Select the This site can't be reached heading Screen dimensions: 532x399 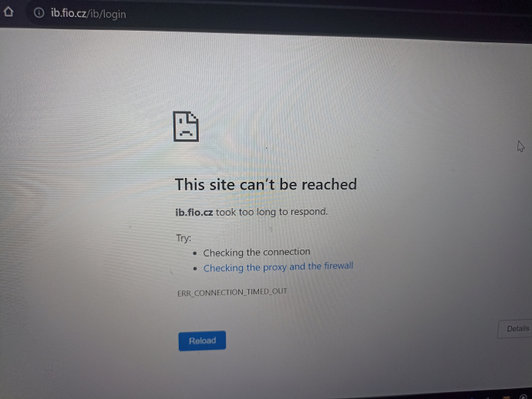[x=266, y=185]
